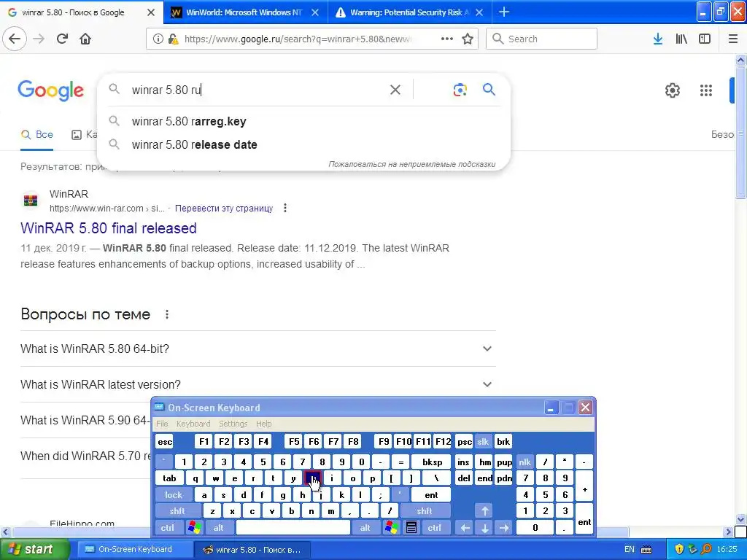This screenshot has height=560, width=747.
Task: Click the orange magnifier icon in the system tray
Action: [x=706, y=549]
